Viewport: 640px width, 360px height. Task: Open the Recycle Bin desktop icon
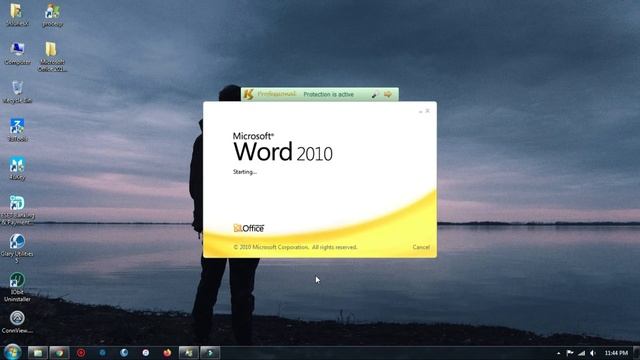pyautogui.click(x=17, y=92)
